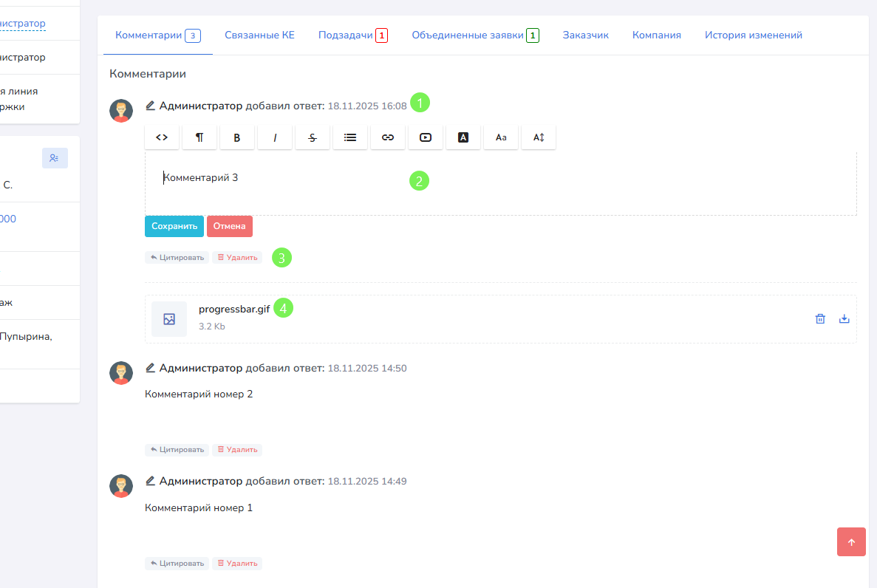The width and height of the screenshot is (877, 588).
Task: Apply italic formatting in comment editor
Action: [x=275, y=137]
